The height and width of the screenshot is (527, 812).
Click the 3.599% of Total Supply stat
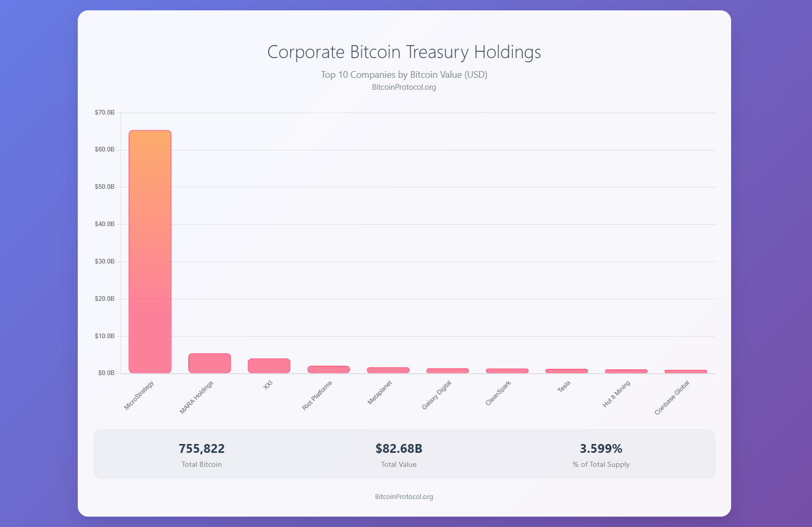(x=601, y=454)
